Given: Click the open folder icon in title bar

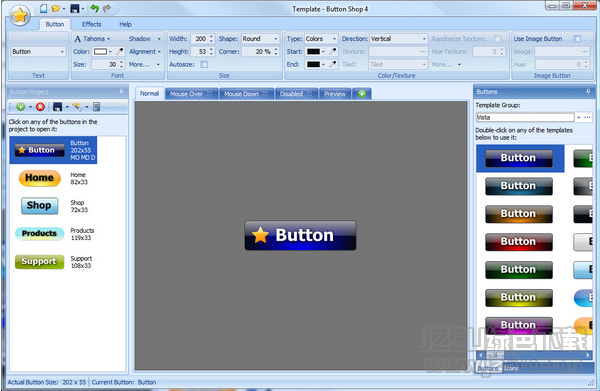Looking at the screenshot, I should point(56,8).
